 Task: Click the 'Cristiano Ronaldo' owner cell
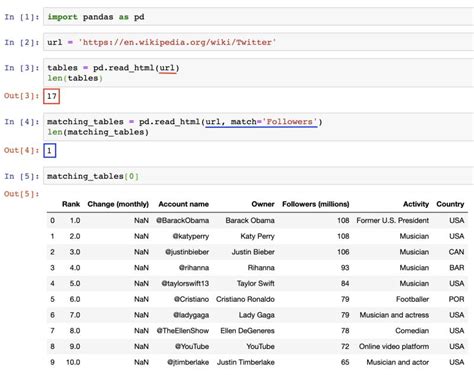[x=245, y=299]
